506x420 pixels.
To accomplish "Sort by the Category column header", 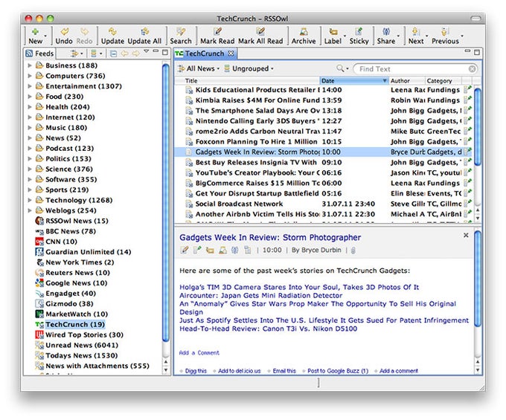I will 443,80.
